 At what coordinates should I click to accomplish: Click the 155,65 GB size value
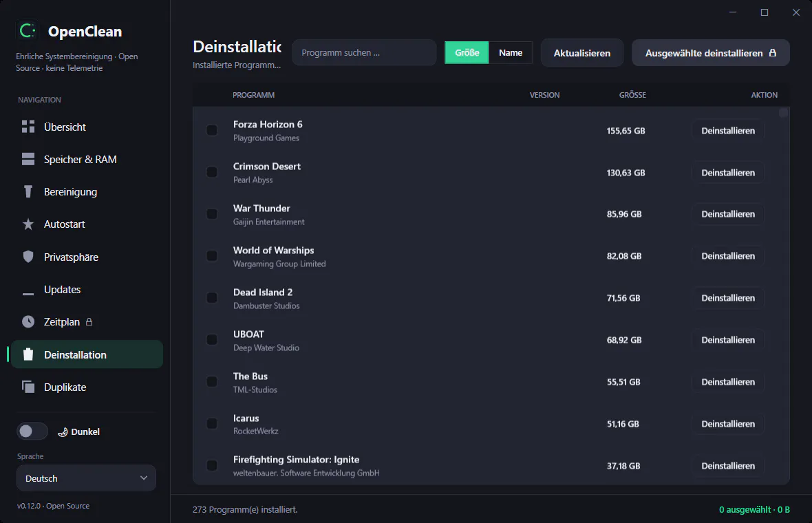coord(626,131)
